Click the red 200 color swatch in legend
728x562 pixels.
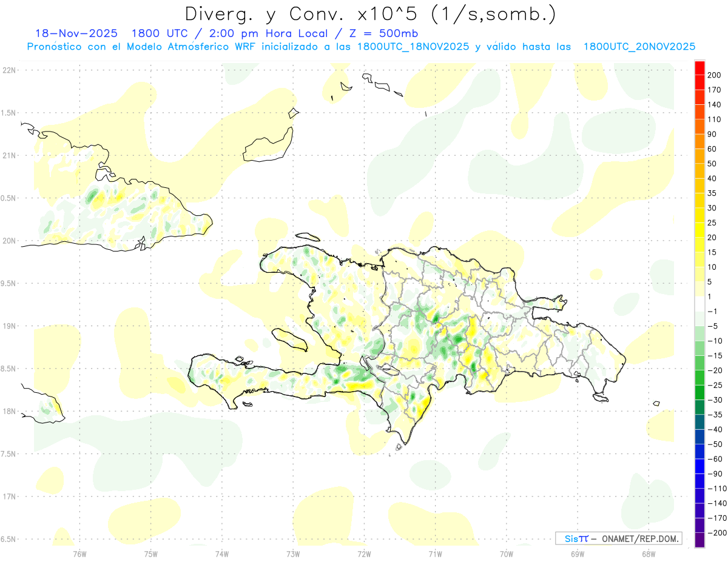click(x=699, y=68)
